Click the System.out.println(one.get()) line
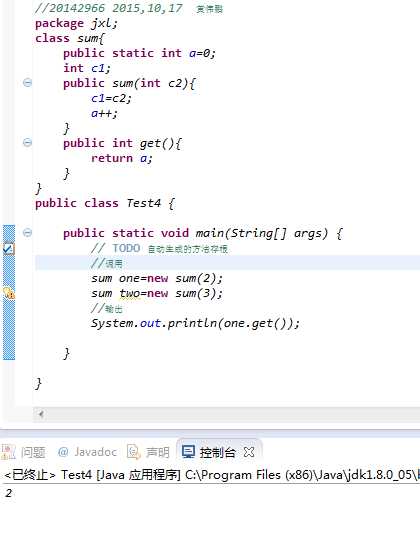Image resolution: width=420 pixels, height=548 pixels. 195,323
